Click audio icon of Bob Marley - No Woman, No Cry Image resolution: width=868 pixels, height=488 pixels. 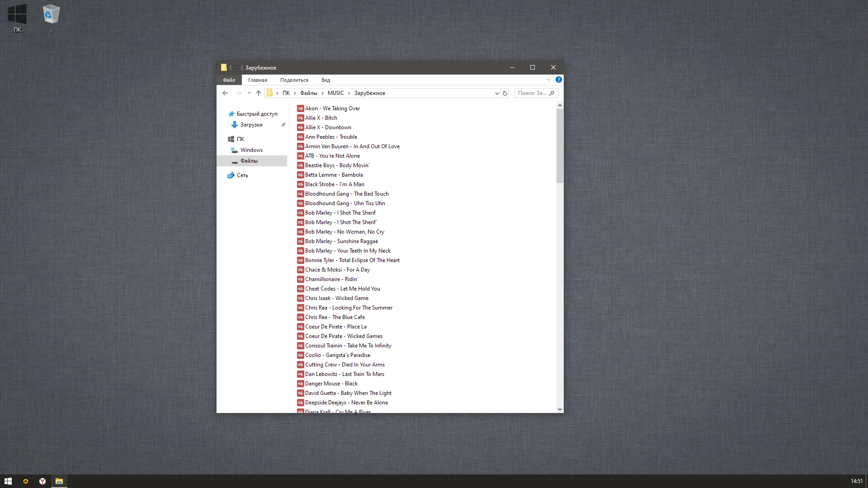(x=300, y=232)
